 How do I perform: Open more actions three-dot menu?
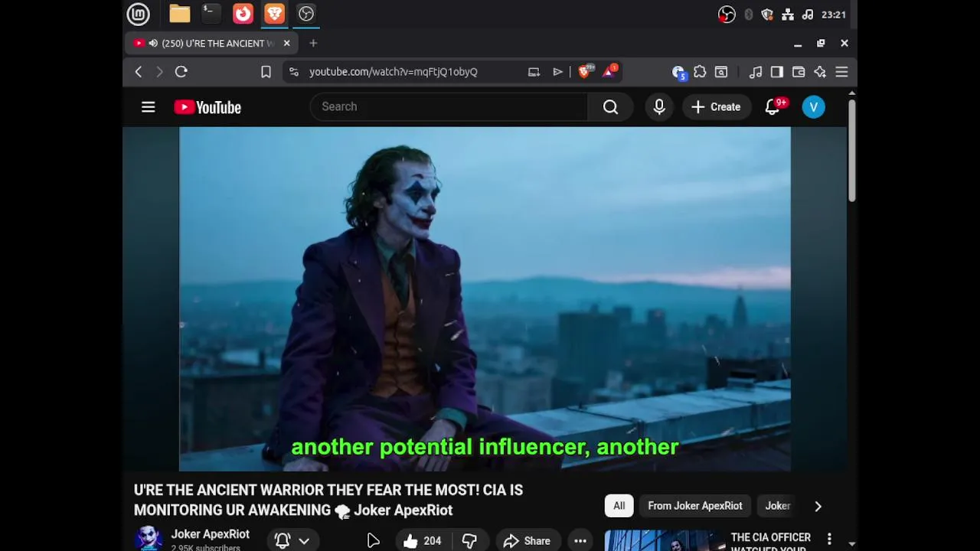coord(580,540)
